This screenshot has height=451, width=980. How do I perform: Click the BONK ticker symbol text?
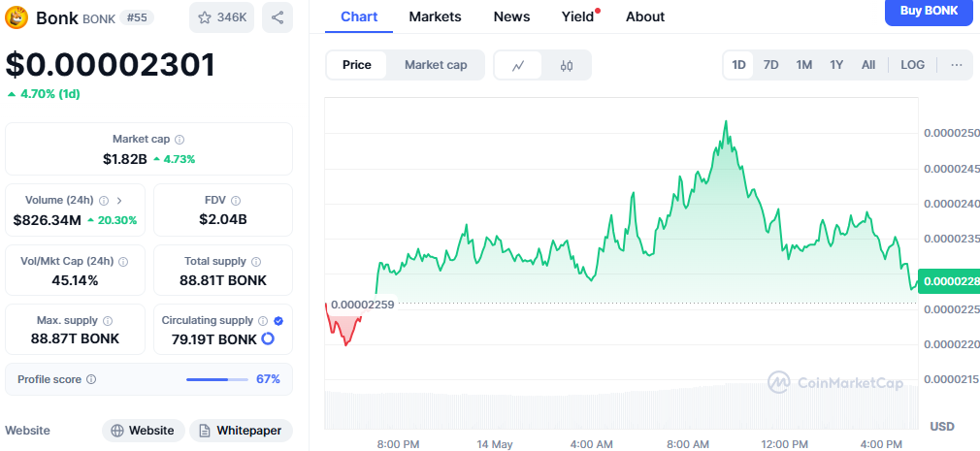coord(99,18)
